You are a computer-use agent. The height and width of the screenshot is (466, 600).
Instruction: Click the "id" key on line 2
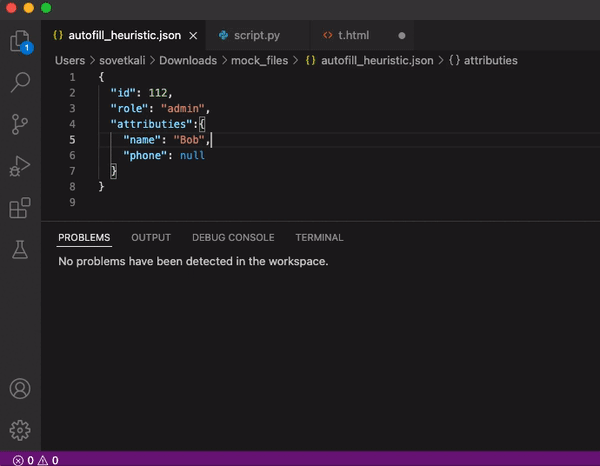[123, 93]
